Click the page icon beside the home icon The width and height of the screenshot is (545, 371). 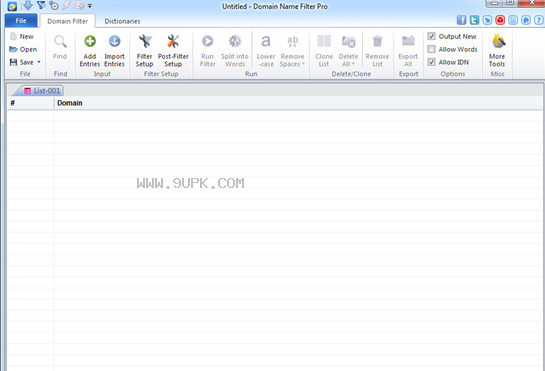(x=513, y=20)
